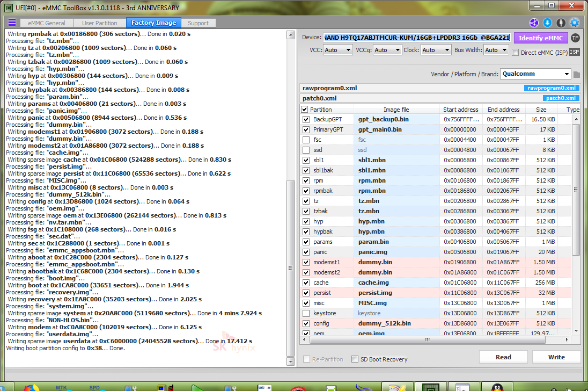Open the hamburger menu icon
Screen dimensions: 588x391
[12, 23]
